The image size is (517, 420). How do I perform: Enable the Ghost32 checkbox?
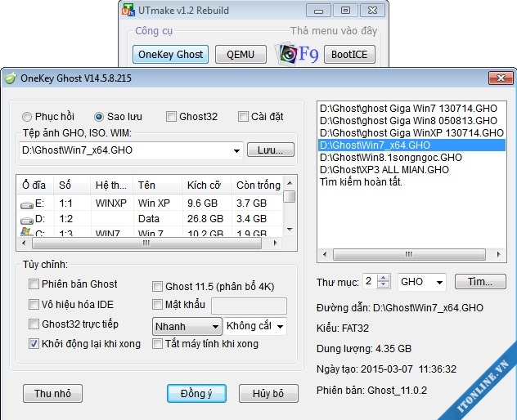pos(171,116)
